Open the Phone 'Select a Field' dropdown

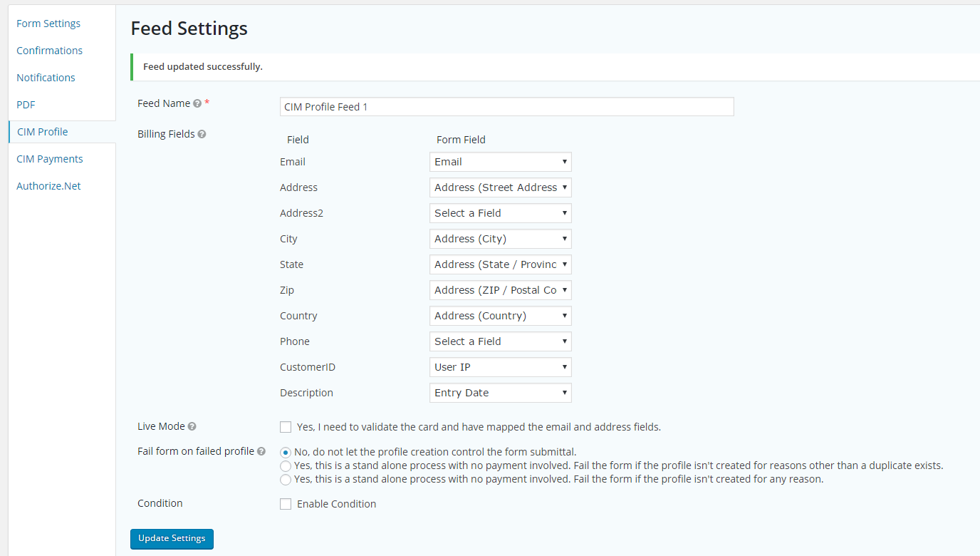pos(501,341)
